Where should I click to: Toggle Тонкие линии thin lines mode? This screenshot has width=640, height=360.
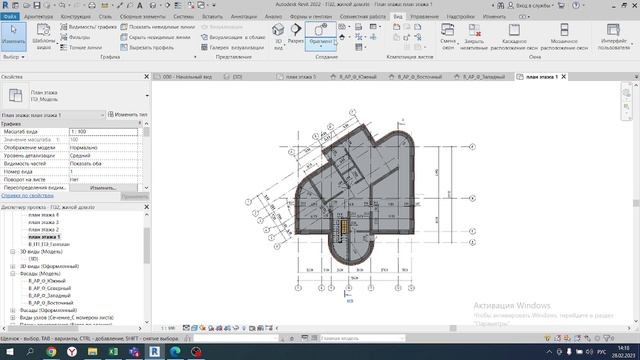[81, 47]
